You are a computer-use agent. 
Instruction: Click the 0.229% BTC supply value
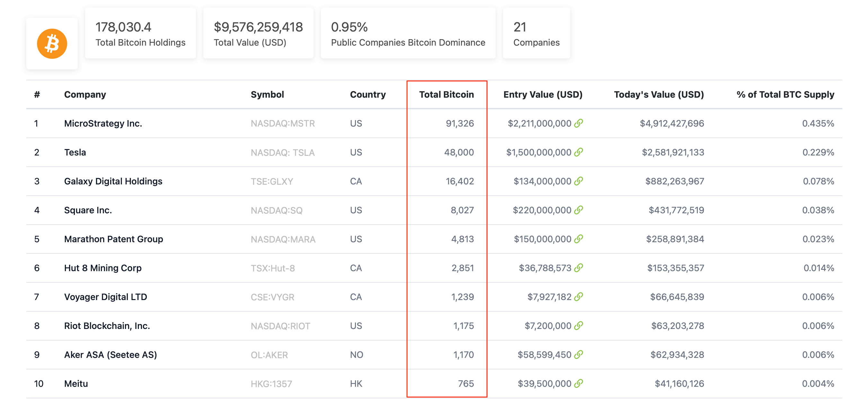[x=818, y=152]
